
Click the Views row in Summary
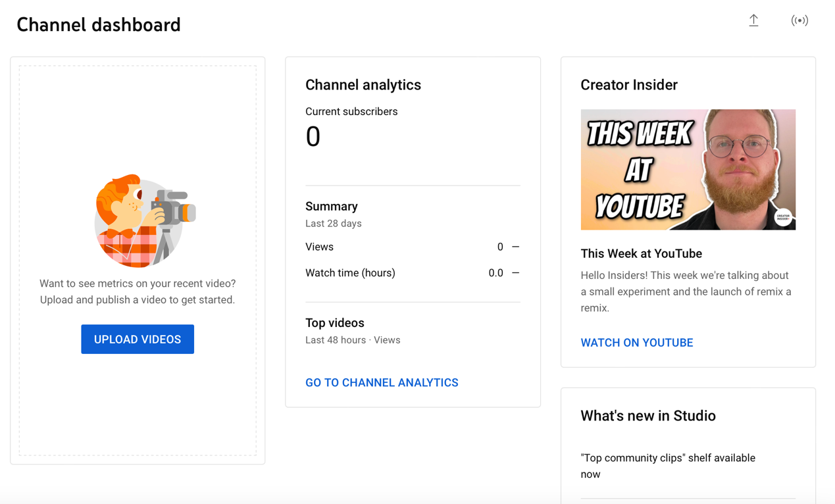click(x=319, y=247)
